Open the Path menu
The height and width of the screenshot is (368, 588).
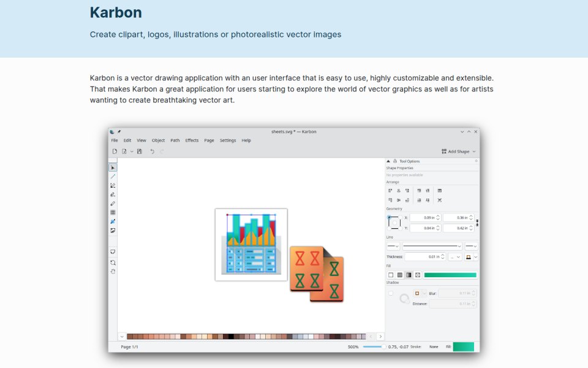coord(175,140)
